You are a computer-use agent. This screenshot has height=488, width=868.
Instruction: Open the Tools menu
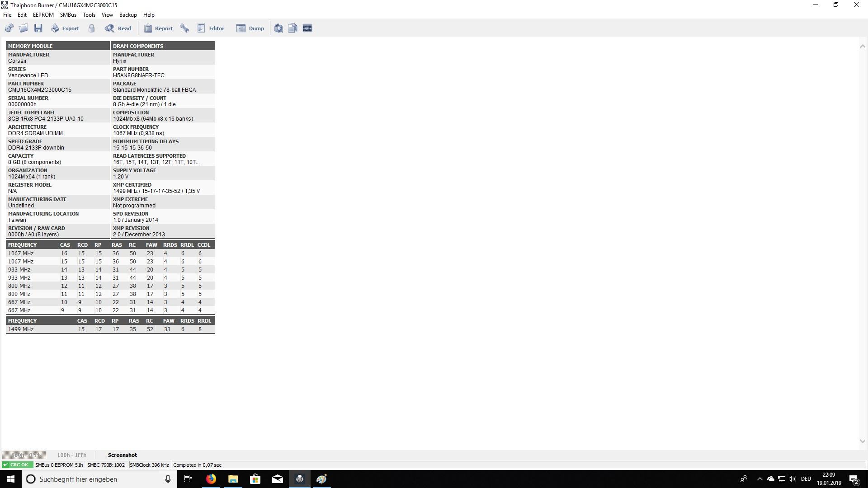[89, 15]
